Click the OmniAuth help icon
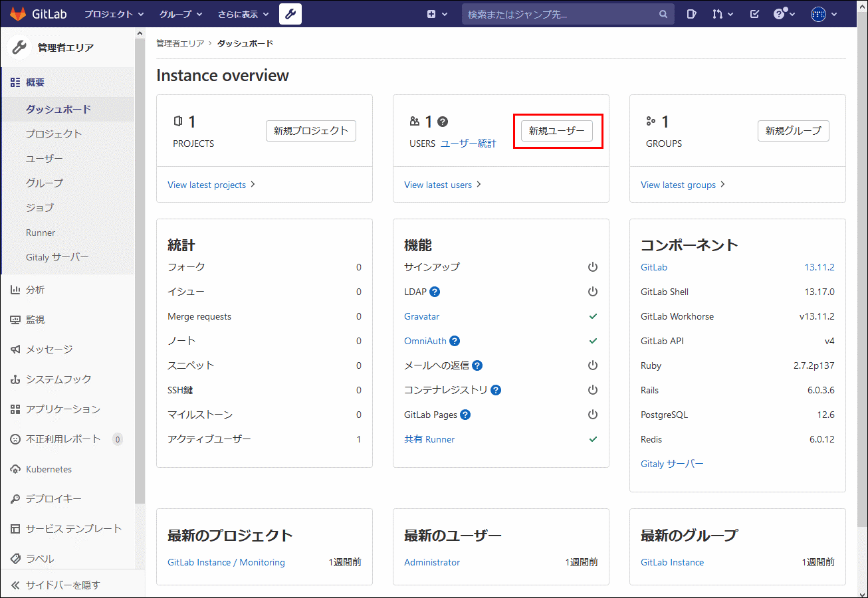868x598 pixels. tap(455, 341)
